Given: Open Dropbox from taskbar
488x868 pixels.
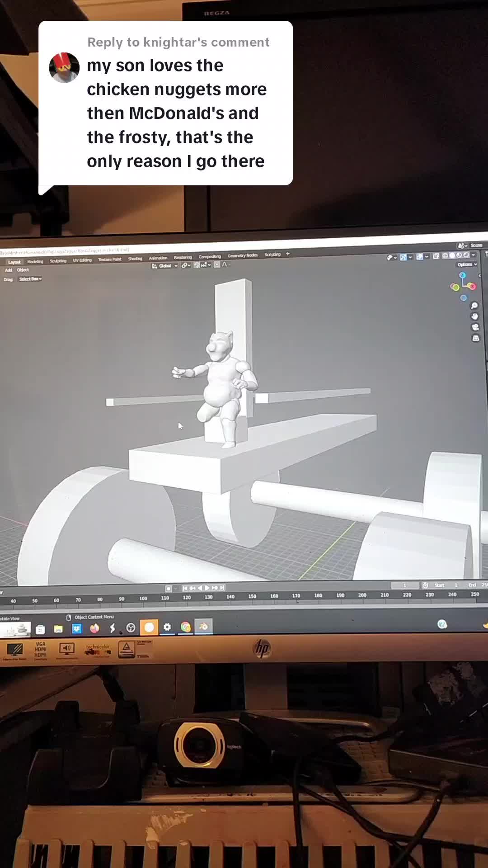Looking at the screenshot, I should point(76,628).
